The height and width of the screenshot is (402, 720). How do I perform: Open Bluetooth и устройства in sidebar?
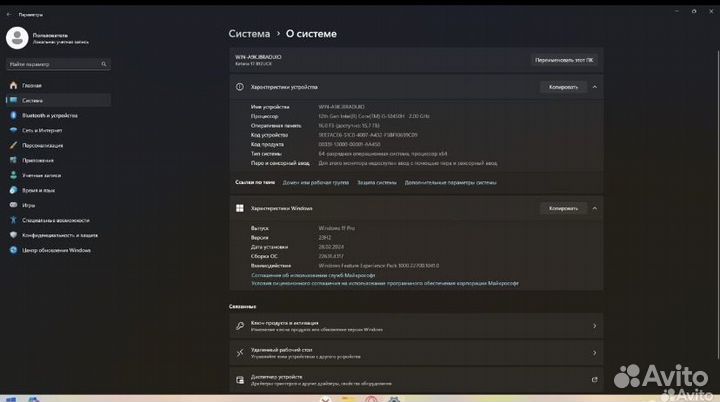click(x=50, y=115)
